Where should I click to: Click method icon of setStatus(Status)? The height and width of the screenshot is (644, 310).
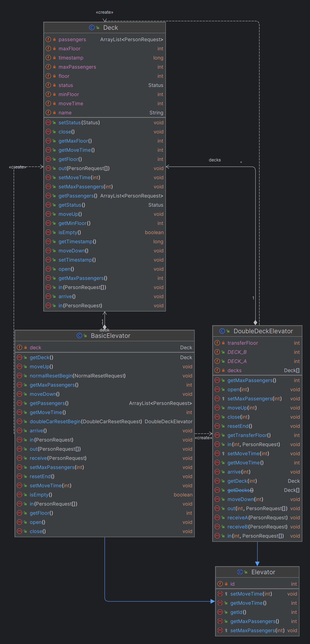tap(48, 122)
